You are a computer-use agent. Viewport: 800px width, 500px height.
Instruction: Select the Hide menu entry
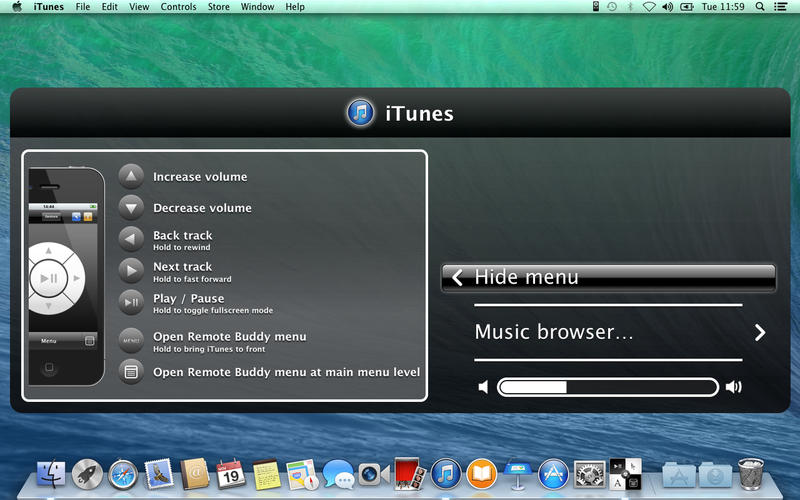tap(608, 278)
